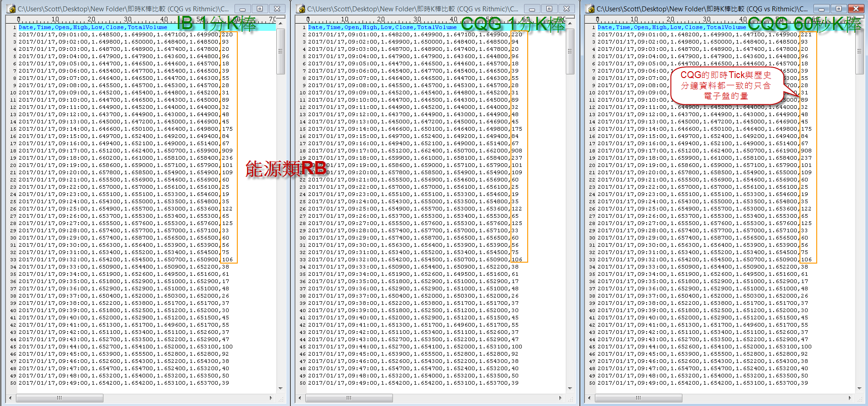The image size is (868, 406).
Task: Click scroll-left arrow in left window horizontal scrollbar
Action: pos(10,398)
